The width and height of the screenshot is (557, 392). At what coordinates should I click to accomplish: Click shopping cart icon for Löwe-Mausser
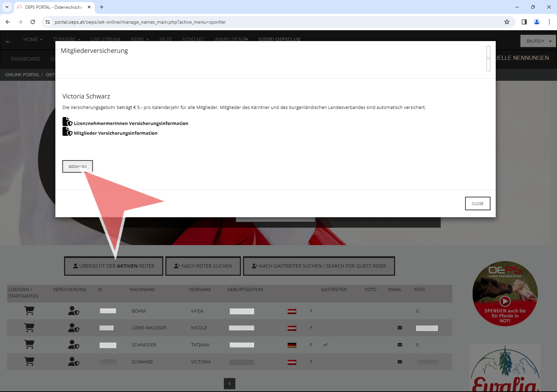click(29, 328)
